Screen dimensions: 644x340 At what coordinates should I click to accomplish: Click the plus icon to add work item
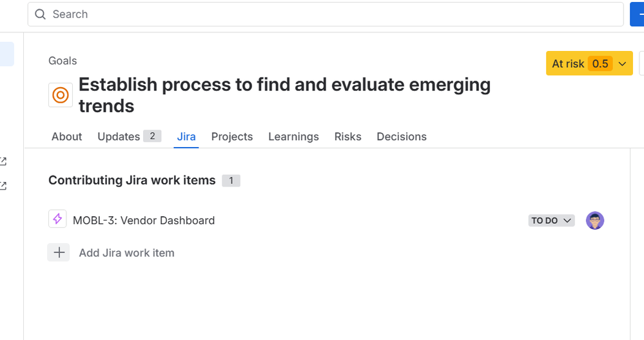[59, 253]
